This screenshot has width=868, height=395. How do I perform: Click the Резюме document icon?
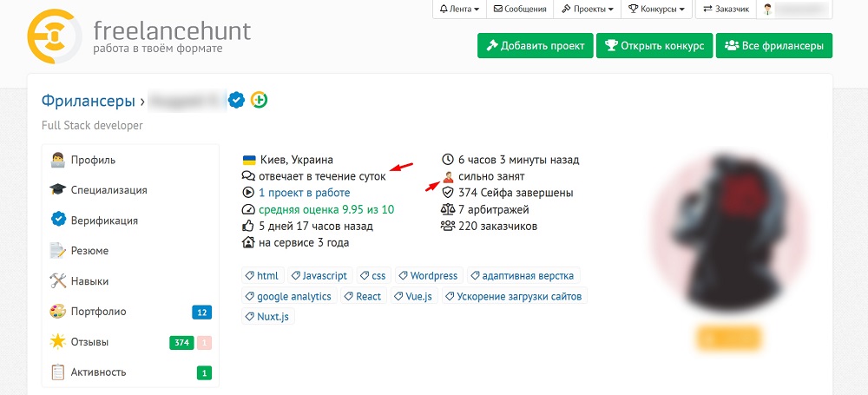57,250
